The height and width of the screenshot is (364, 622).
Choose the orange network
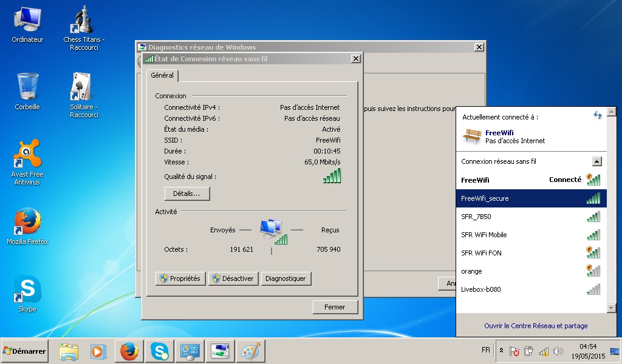531,271
